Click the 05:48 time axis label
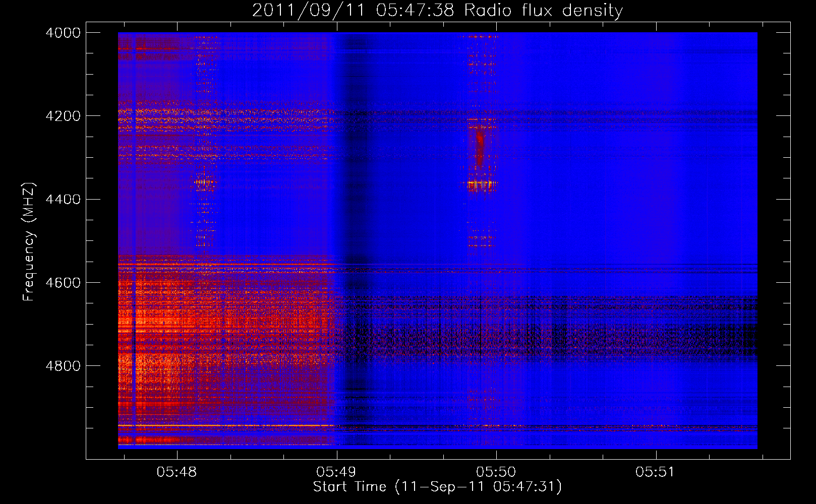 pyautogui.click(x=177, y=472)
